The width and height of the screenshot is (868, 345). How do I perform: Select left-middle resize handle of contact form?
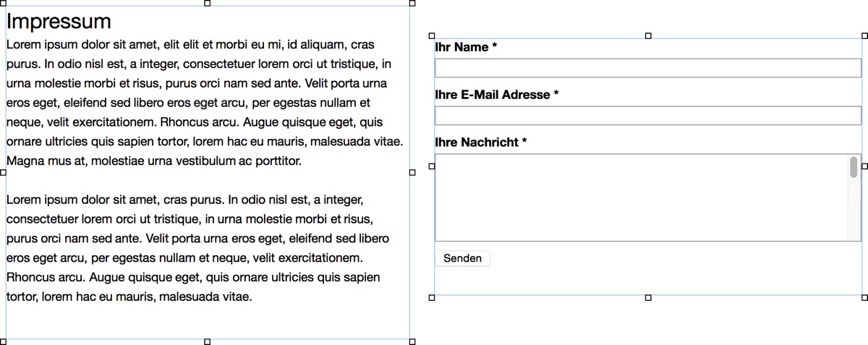tap(433, 166)
